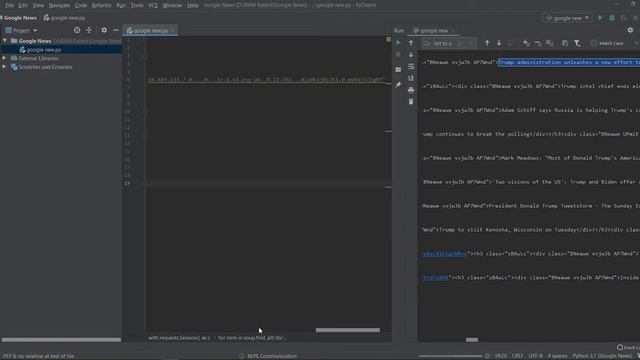Toggle Scroll to End in the Run console
Image resolution: width=640 pixels, height=360 pixels.
tap(411, 78)
